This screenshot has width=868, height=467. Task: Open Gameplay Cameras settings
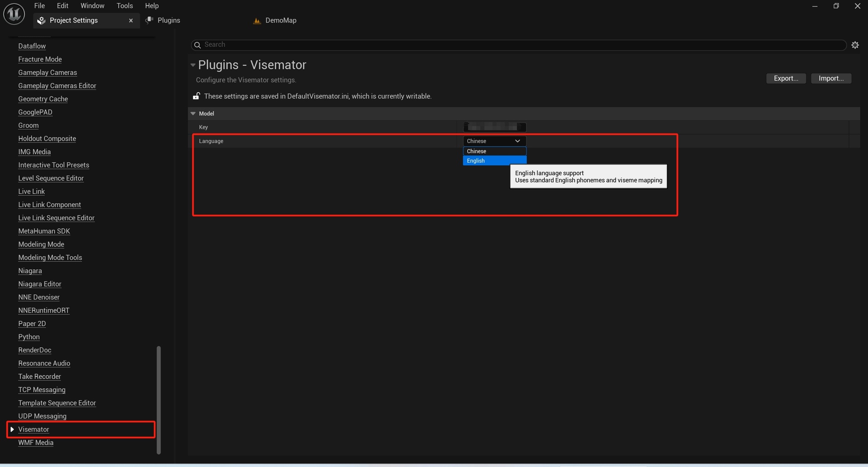[x=48, y=72]
